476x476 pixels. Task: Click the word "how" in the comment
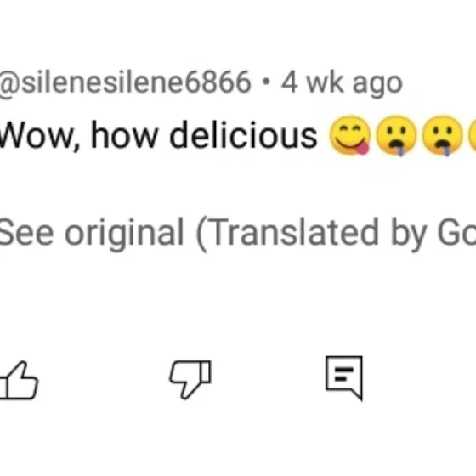coord(124,135)
